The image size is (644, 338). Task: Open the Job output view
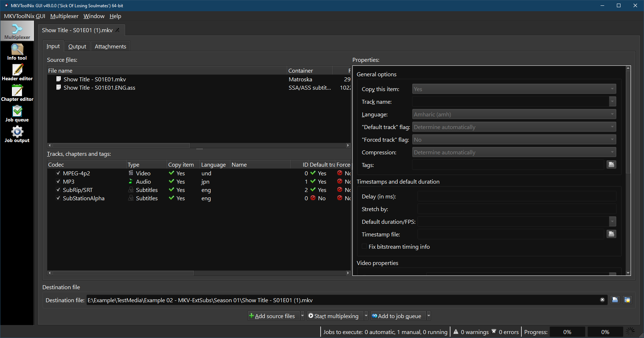[17, 134]
